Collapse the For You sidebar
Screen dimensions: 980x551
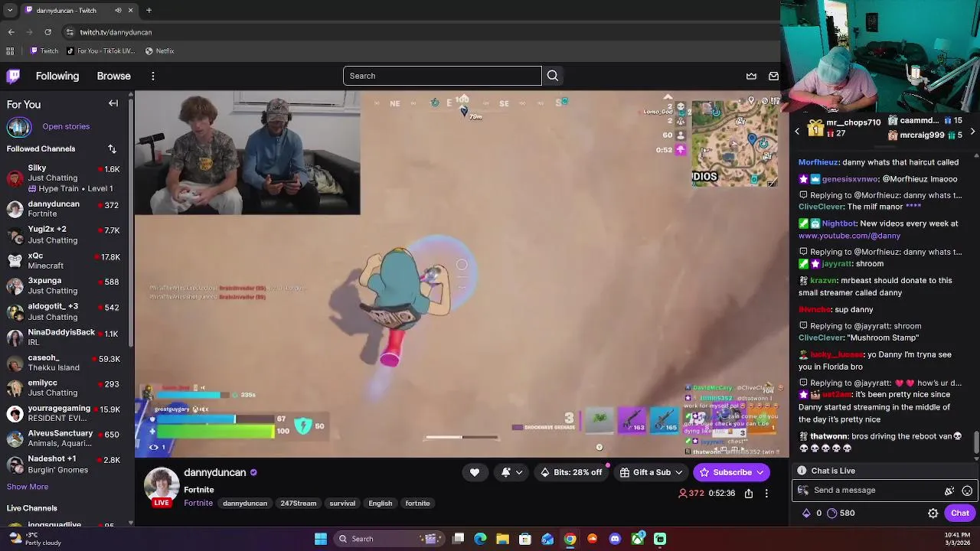113,103
